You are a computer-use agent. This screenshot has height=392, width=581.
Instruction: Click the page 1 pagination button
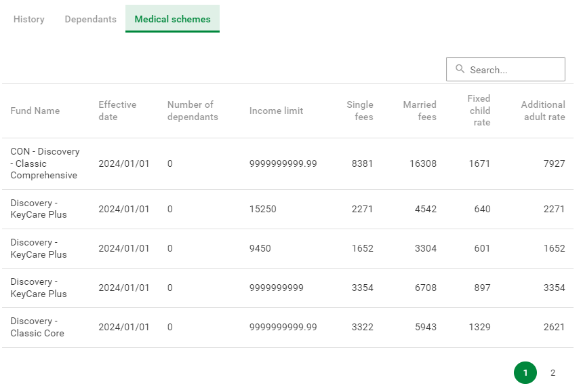tap(525, 372)
